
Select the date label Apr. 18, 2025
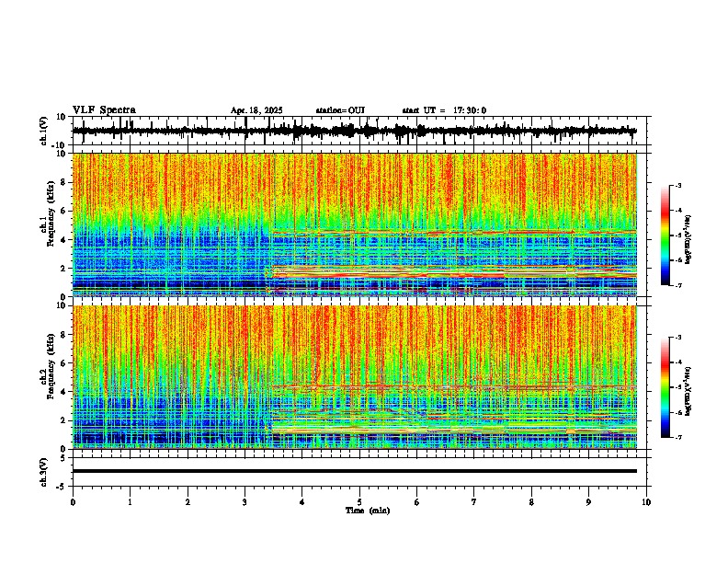click(x=256, y=110)
